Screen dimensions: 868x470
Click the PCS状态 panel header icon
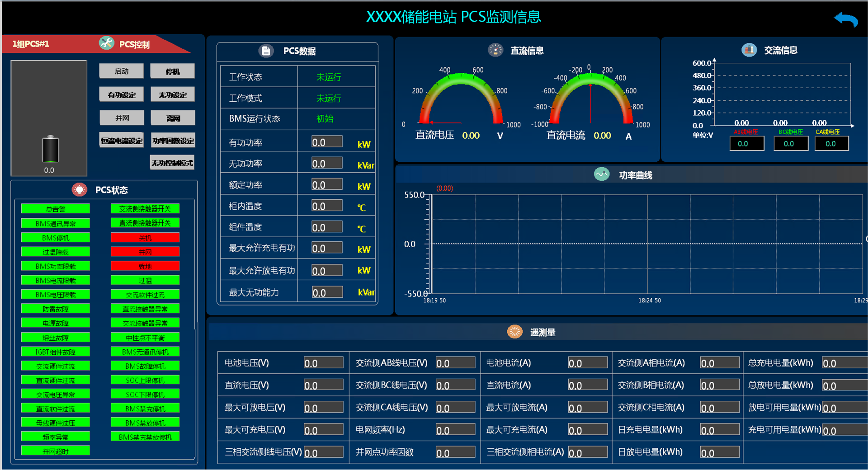point(80,189)
